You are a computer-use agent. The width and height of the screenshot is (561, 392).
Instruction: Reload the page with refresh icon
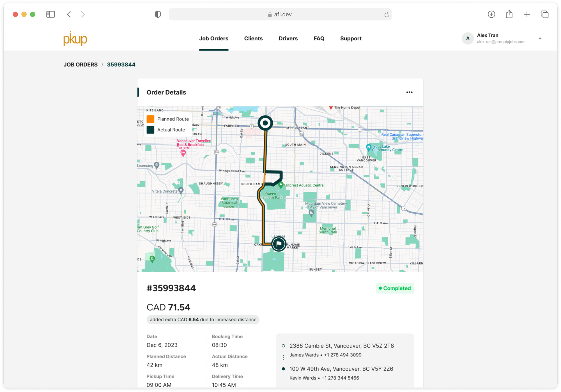387,15
